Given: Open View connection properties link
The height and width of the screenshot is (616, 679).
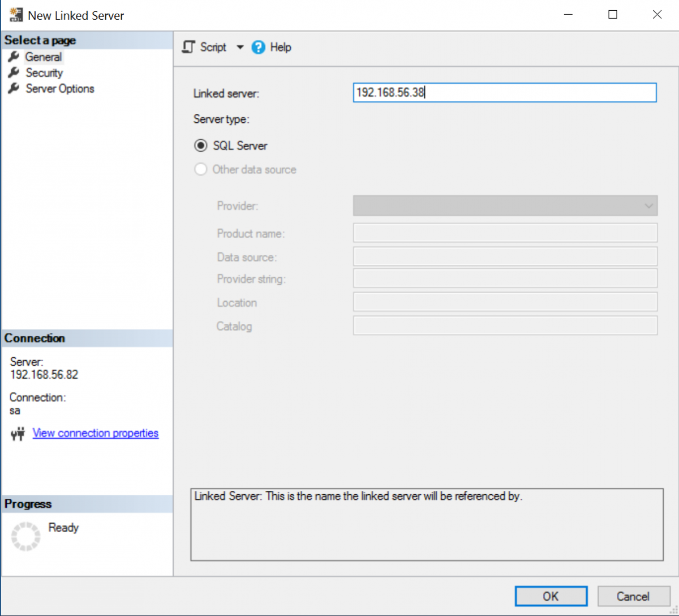Looking at the screenshot, I should click(x=95, y=433).
